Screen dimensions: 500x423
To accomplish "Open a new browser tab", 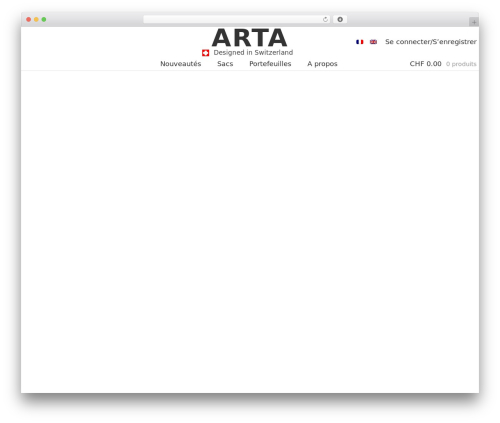I will (474, 22).
